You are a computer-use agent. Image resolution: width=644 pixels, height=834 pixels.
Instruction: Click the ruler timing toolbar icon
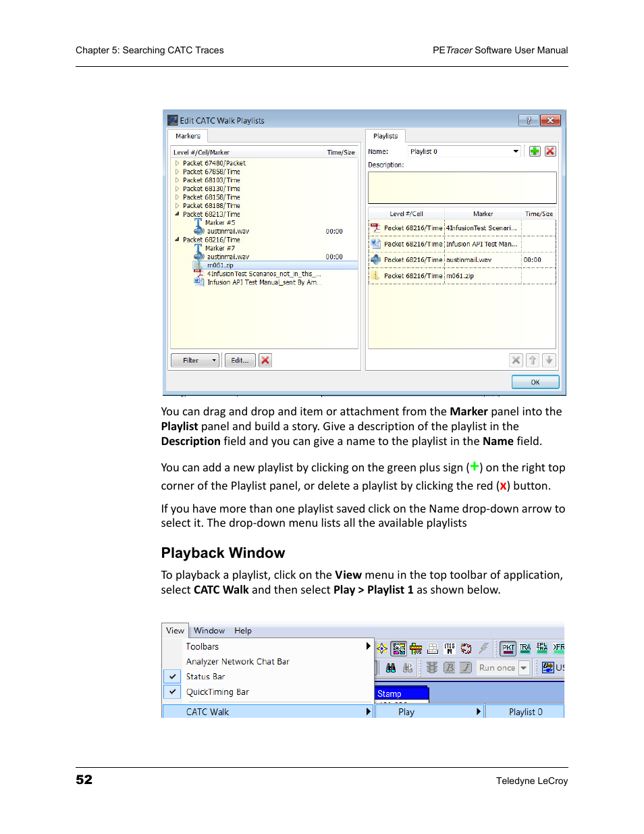click(416, 648)
